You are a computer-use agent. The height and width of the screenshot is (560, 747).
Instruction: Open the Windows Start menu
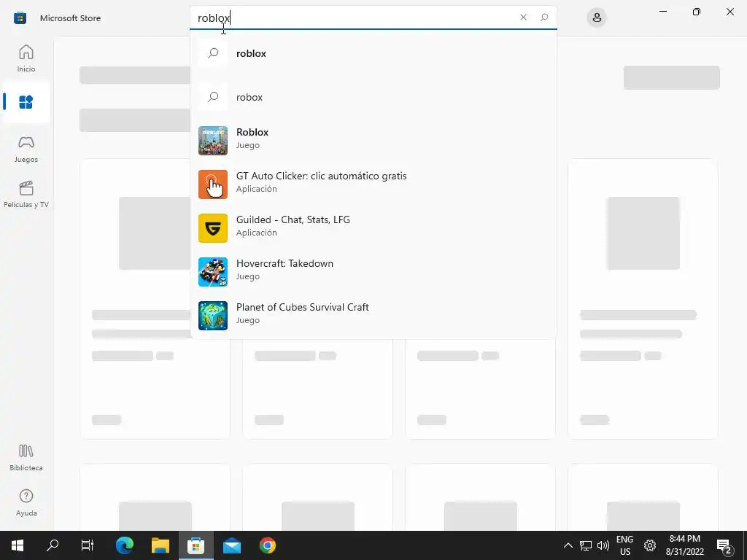(18, 545)
